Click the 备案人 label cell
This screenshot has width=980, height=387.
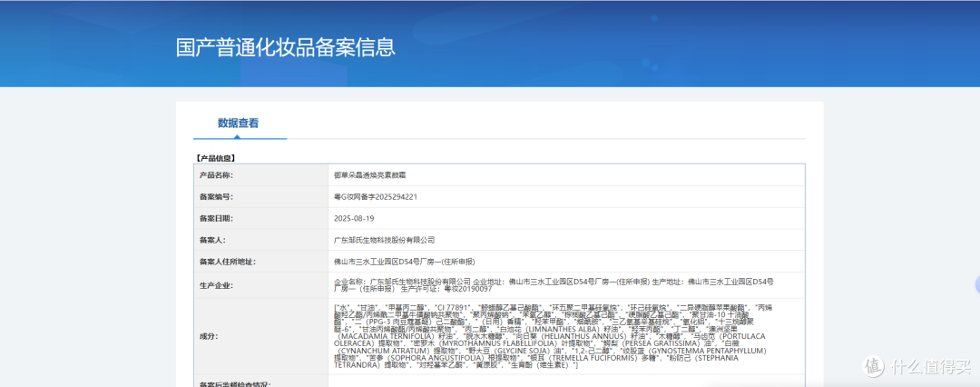click(260, 240)
